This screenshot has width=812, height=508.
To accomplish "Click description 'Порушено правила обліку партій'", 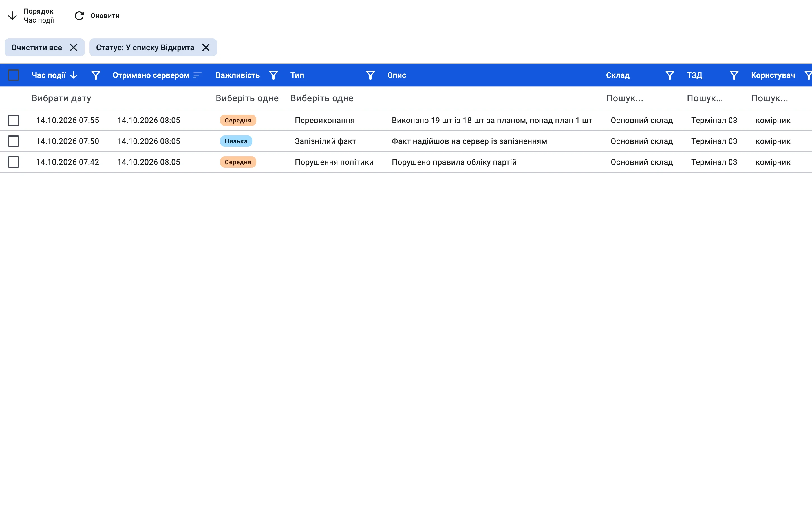I will click(x=454, y=162).
